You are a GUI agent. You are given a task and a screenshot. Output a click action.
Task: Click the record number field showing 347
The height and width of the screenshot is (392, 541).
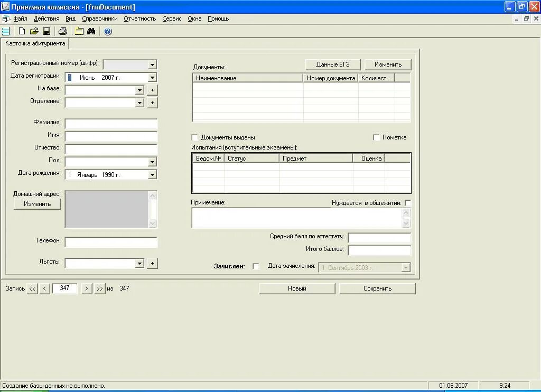[64, 288]
